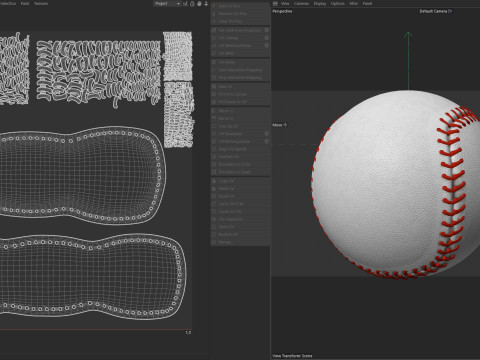Click first icon right of Project dropdown
Viewport: 480px width, 360px height.
[x=185, y=4]
